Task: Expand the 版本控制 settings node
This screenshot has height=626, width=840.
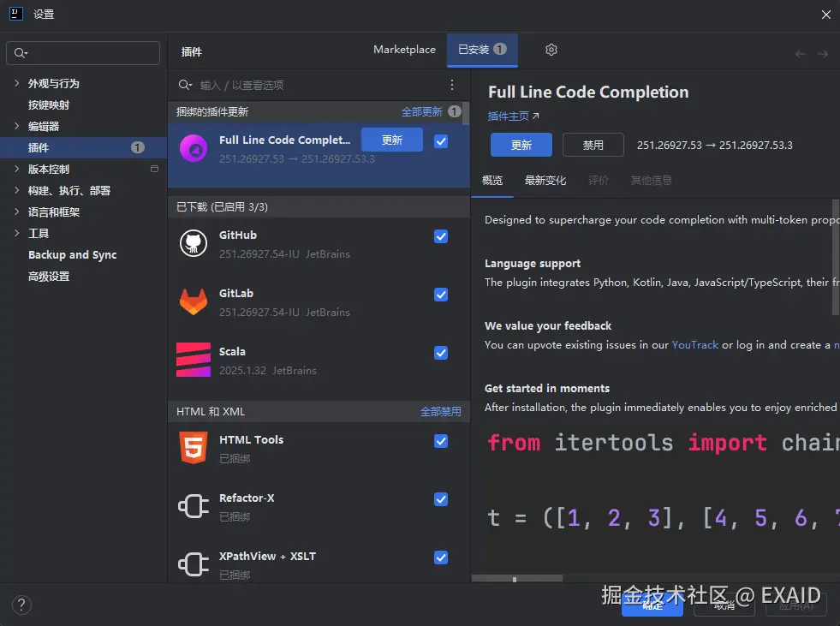Action: pyautogui.click(x=16, y=169)
